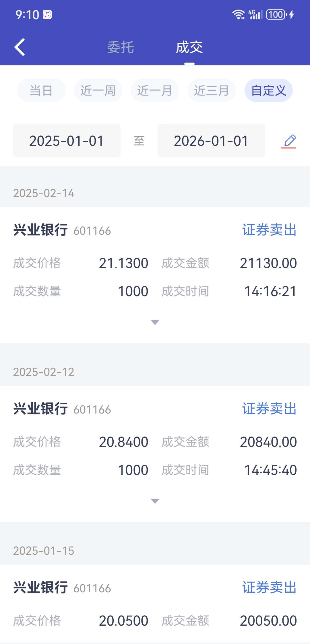Tap 证券卖出 on the 2025-02-14 record
Screen dimensions: 310x644
(269, 230)
